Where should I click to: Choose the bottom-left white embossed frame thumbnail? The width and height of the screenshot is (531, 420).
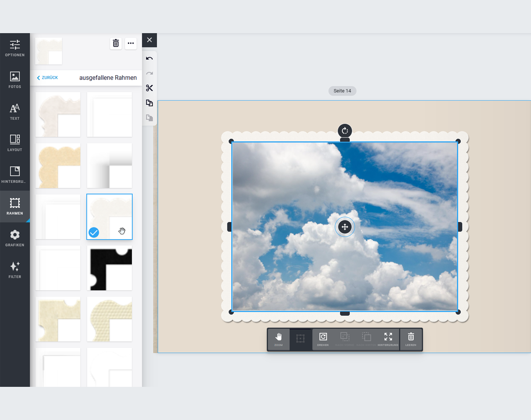58,367
